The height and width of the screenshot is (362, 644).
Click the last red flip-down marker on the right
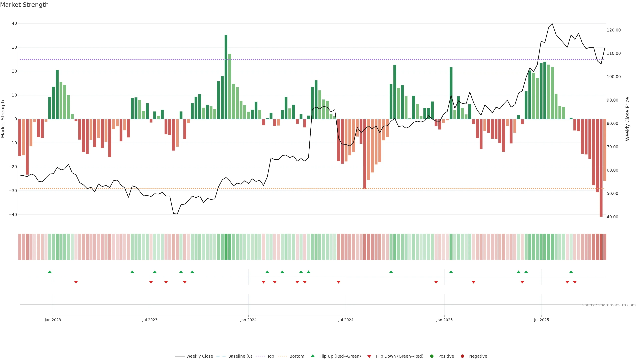coord(575,282)
